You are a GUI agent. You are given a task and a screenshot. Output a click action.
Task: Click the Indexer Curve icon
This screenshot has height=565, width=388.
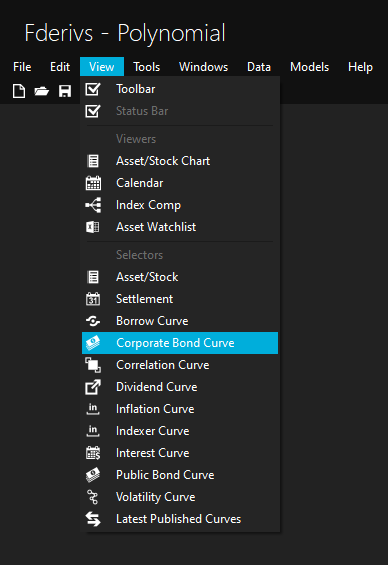pyautogui.click(x=93, y=431)
